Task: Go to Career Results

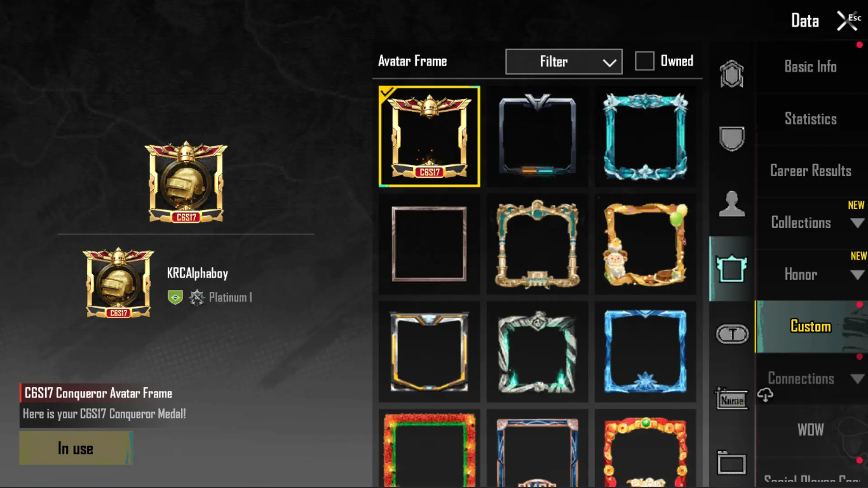Action: tap(811, 171)
